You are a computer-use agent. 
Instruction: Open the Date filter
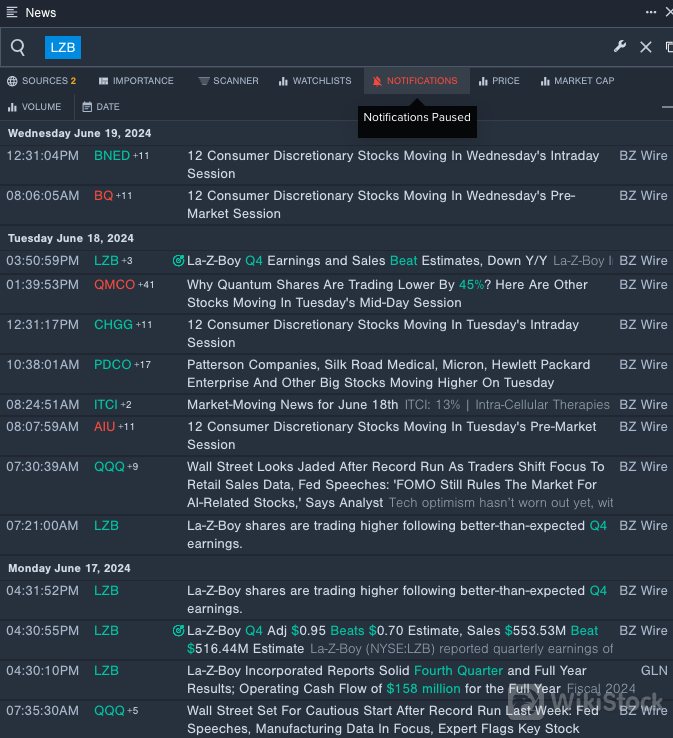click(x=101, y=107)
